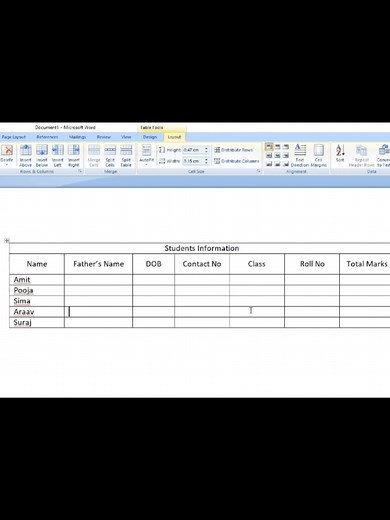Click the 'Contact No' header cell
390x520 pixels.
202,264
